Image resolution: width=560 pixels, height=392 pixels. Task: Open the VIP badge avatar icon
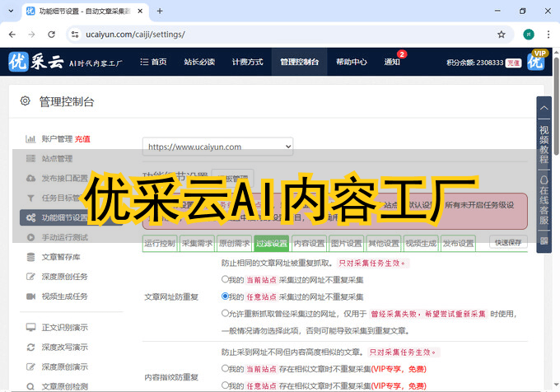click(538, 61)
